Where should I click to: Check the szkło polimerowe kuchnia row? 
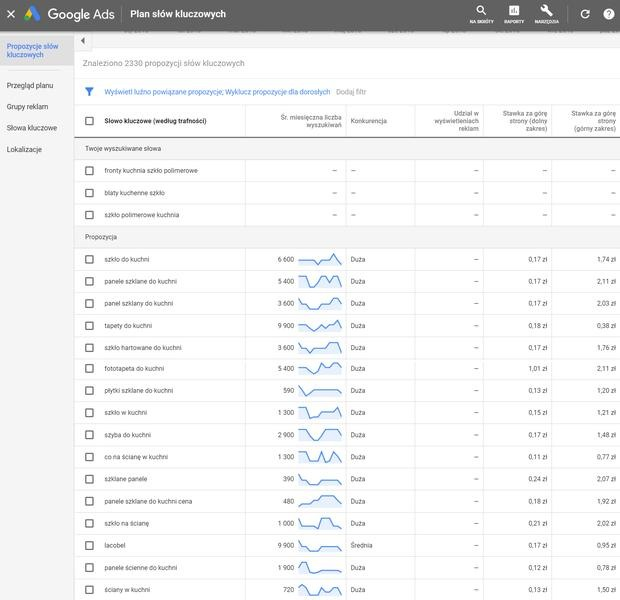[89, 215]
